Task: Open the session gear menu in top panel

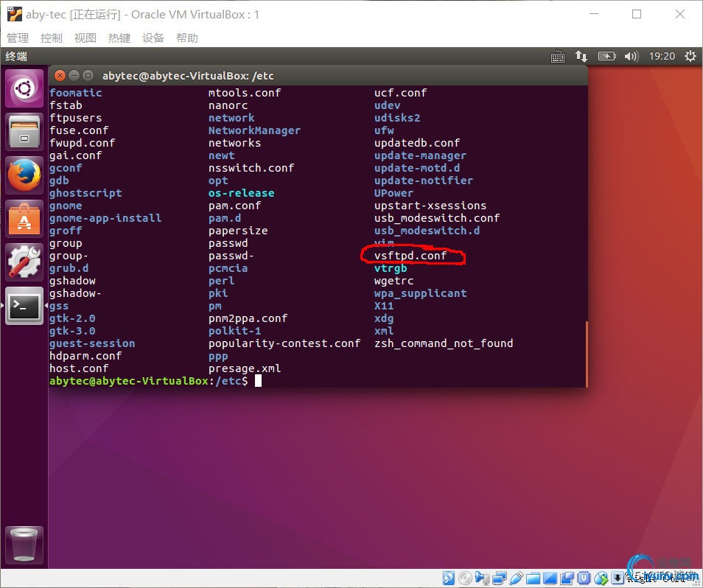Action: pyautogui.click(x=690, y=56)
